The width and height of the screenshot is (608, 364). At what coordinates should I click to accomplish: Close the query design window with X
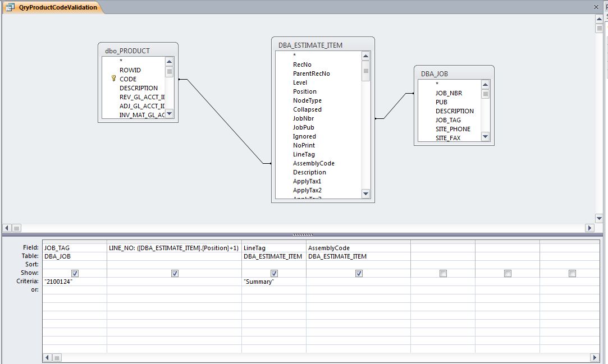click(596, 7)
